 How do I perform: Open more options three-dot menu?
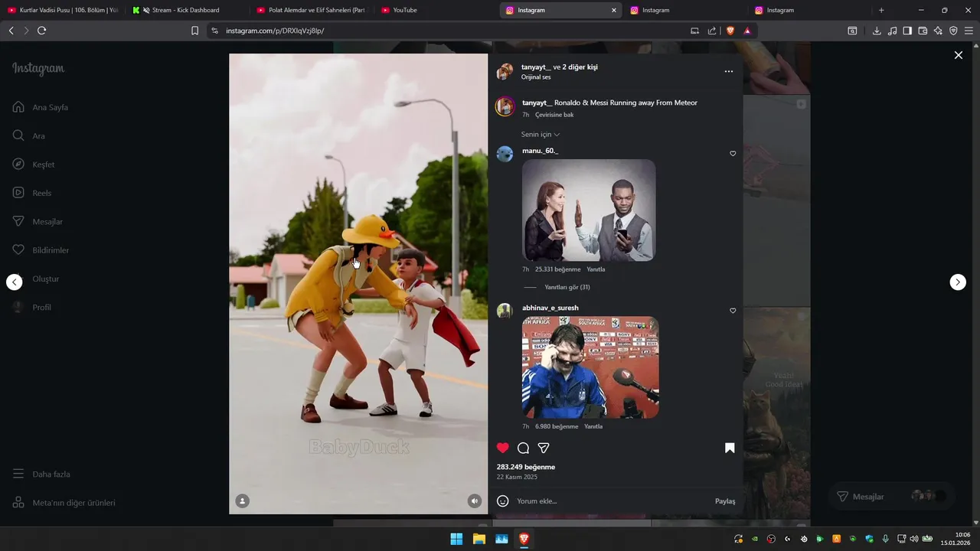tap(728, 71)
